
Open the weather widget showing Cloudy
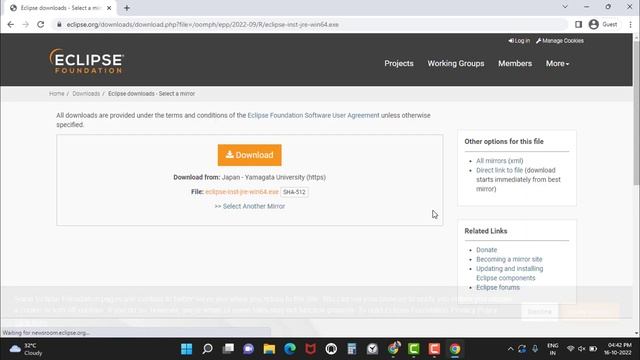tap(26, 349)
